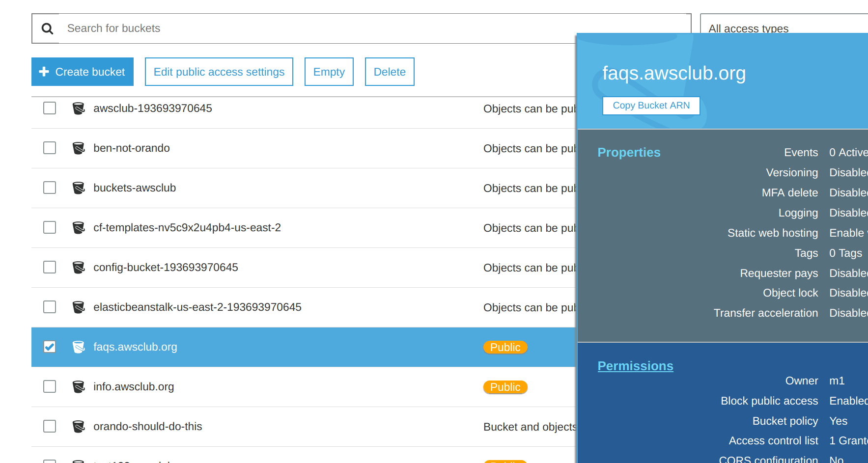Image resolution: width=868 pixels, height=463 pixels.
Task: Click the search magnifier icon
Action: pos(47,28)
